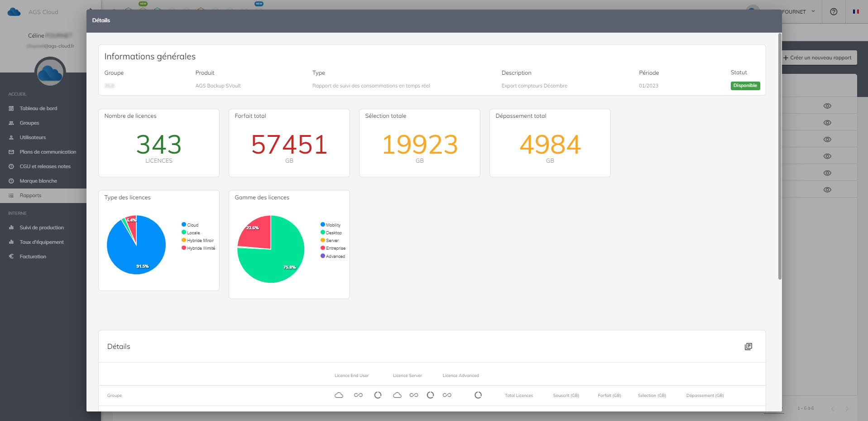Image resolution: width=868 pixels, height=421 pixels.
Task: Toggle Cloud series in Type des licences legend
Action: pyautogui.click(x=190, y=225)
